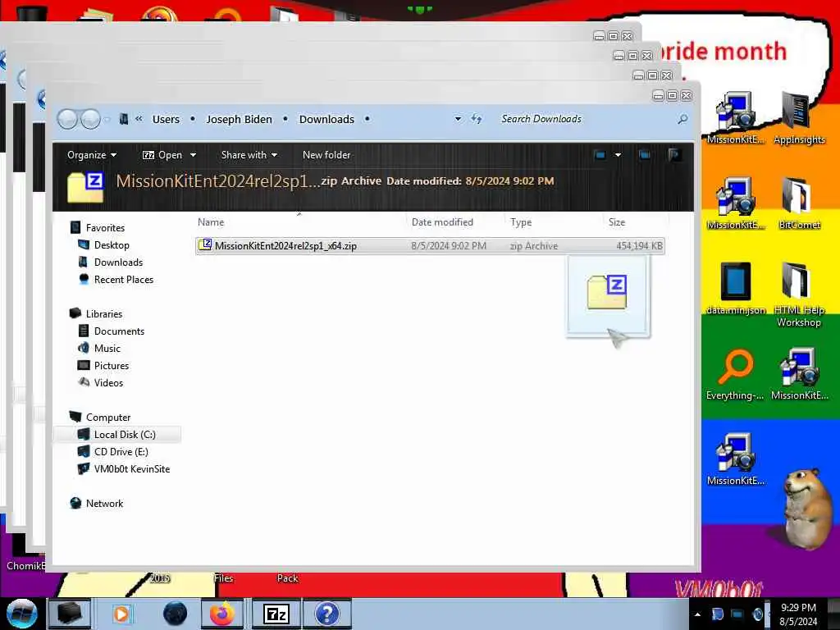Click the HTML Help Workshop desktop icon

point(799,294)
